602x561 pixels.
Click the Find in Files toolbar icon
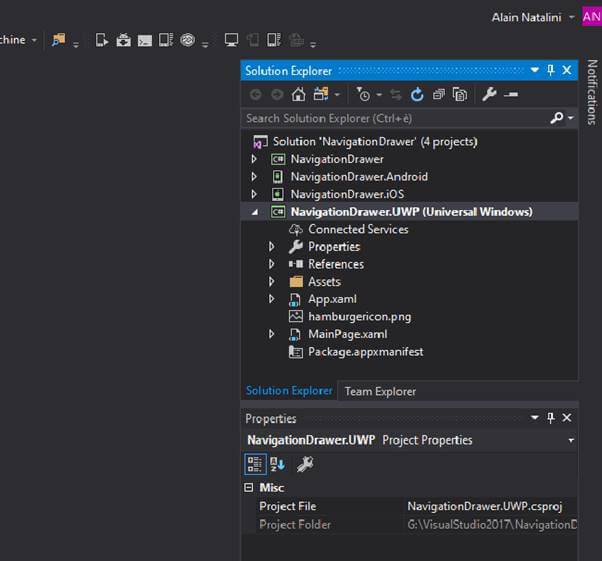tap(59, 40)
